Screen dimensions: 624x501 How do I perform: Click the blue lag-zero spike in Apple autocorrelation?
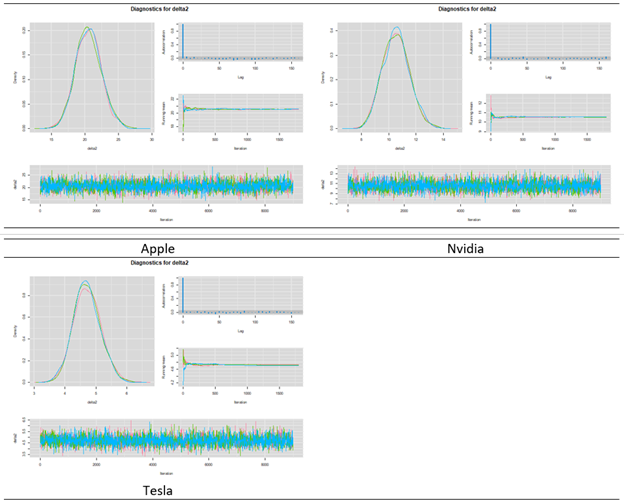coord(183,40)
